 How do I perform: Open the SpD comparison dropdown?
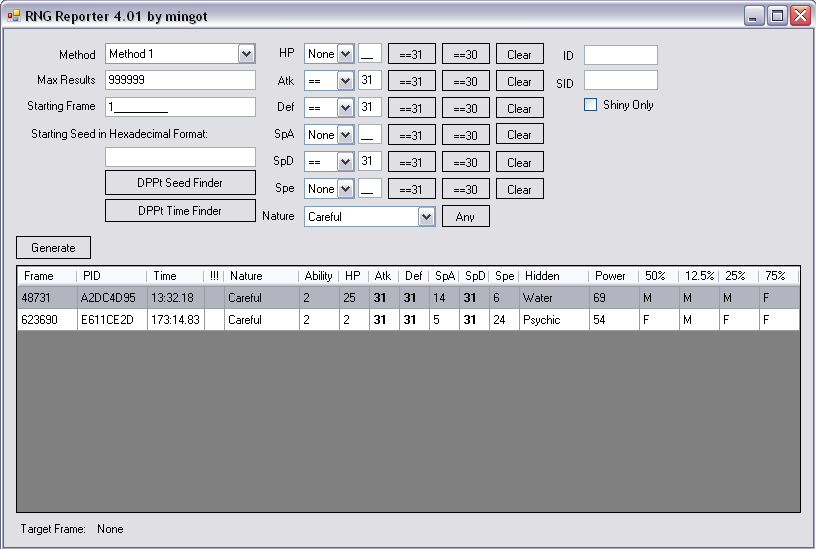click(x=329, y=162)
